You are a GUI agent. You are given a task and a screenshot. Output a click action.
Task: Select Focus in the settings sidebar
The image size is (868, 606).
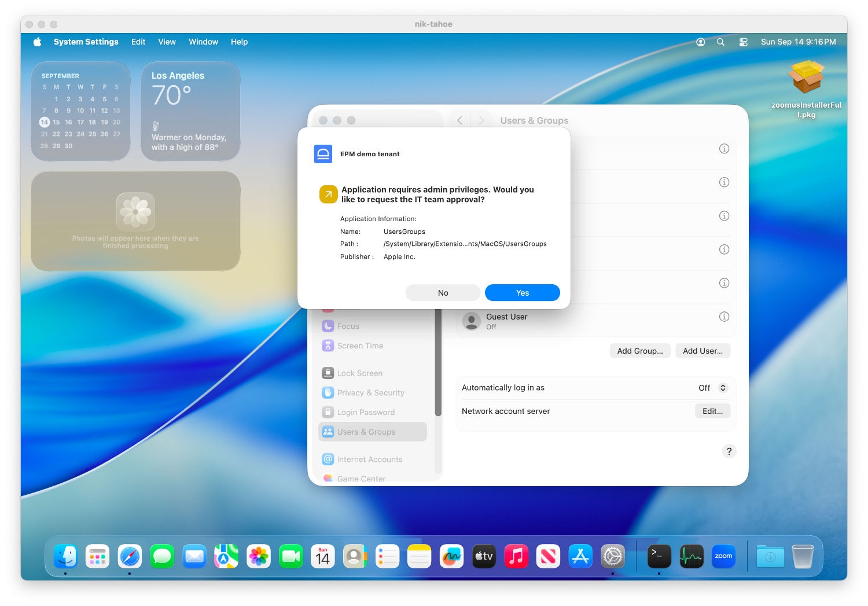[x=373, y=326]
